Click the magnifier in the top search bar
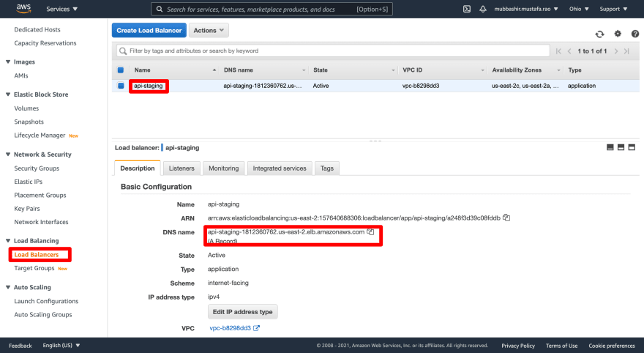 pos(160,9)
